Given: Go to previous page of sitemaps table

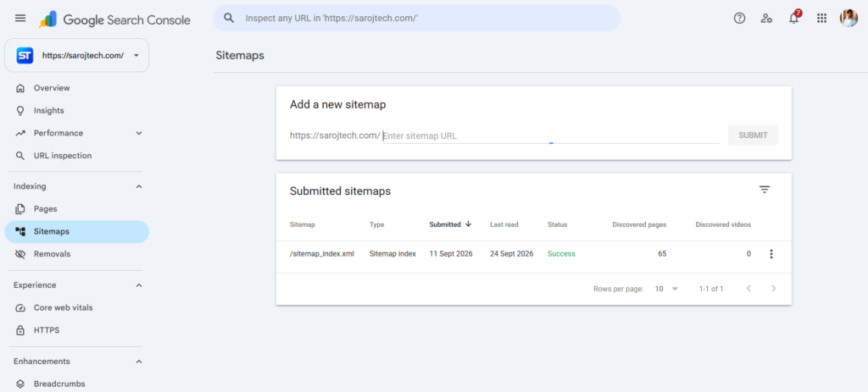Looking at the screenshot, I should [748, 289].
